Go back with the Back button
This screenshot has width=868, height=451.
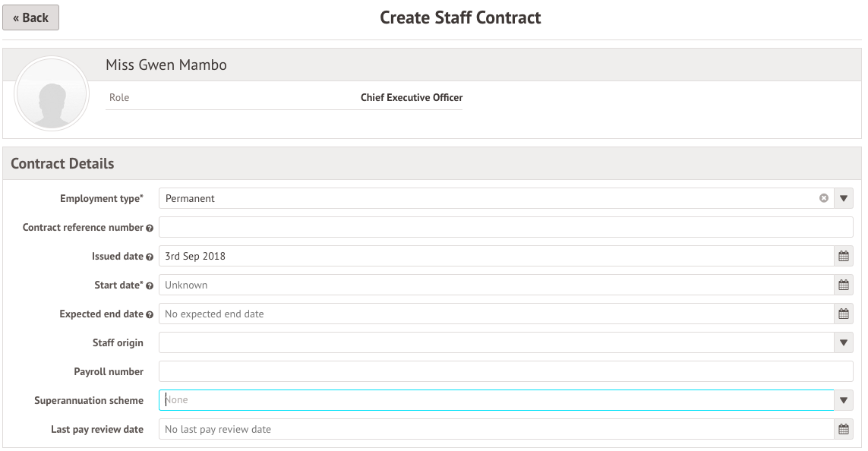click(31, 17)
